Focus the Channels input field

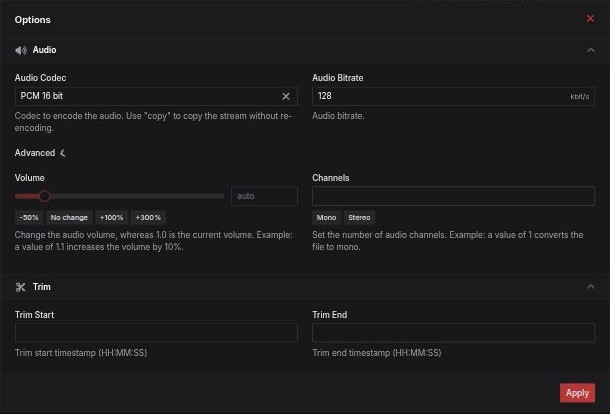(453, 196)
